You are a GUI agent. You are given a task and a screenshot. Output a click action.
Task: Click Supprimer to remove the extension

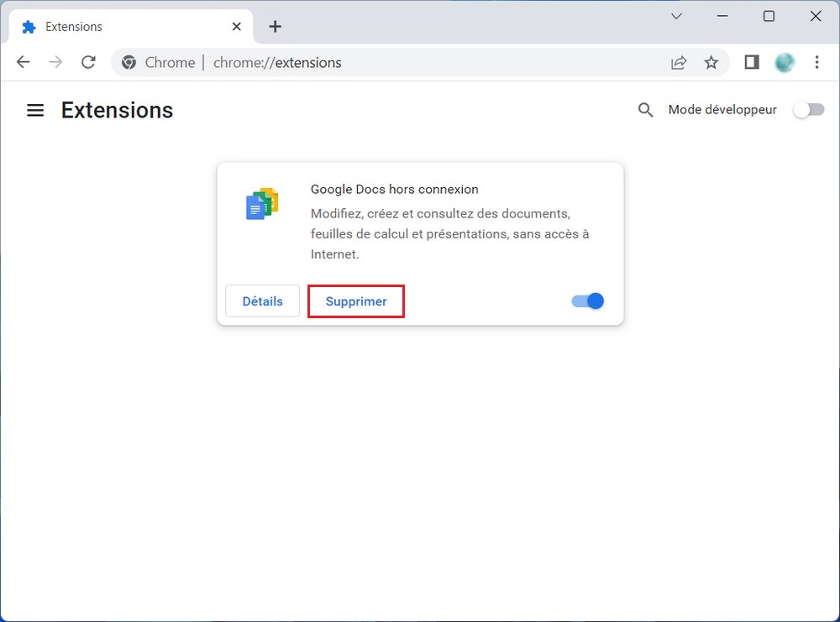point(355,301)
